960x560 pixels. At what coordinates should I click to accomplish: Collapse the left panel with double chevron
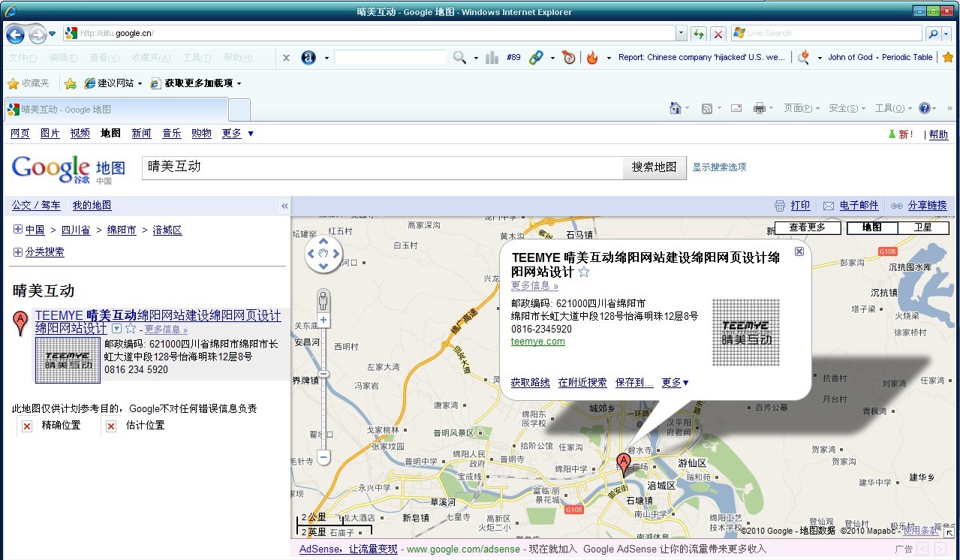[284, 206]
